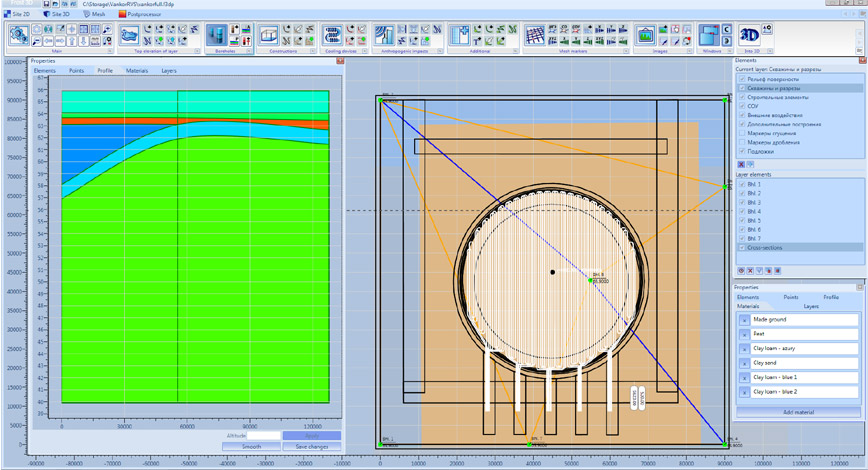
Task: Click the add image icon in Images group
Action: (663, 29)
